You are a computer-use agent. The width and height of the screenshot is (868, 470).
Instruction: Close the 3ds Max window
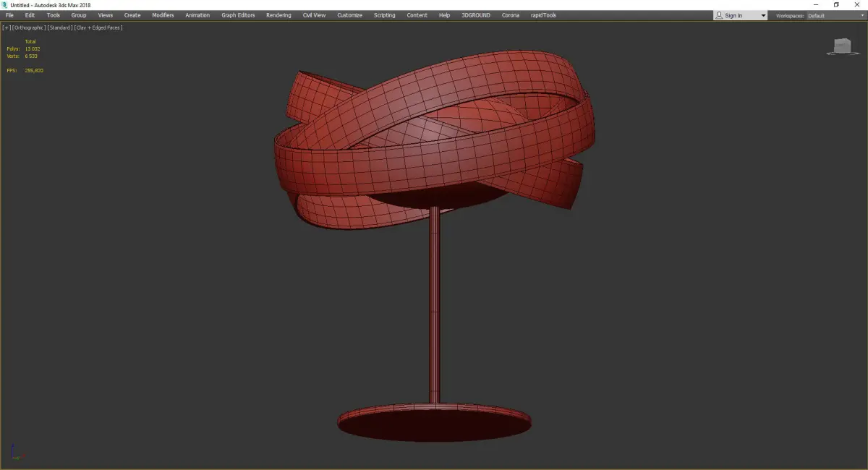[x=857, y=5]
